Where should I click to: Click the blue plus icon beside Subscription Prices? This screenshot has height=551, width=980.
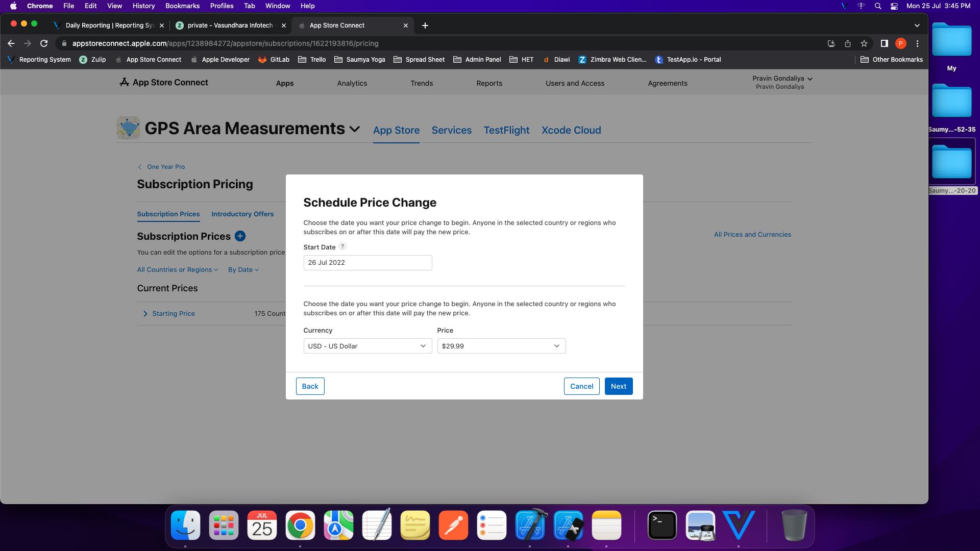coord(240,236)
